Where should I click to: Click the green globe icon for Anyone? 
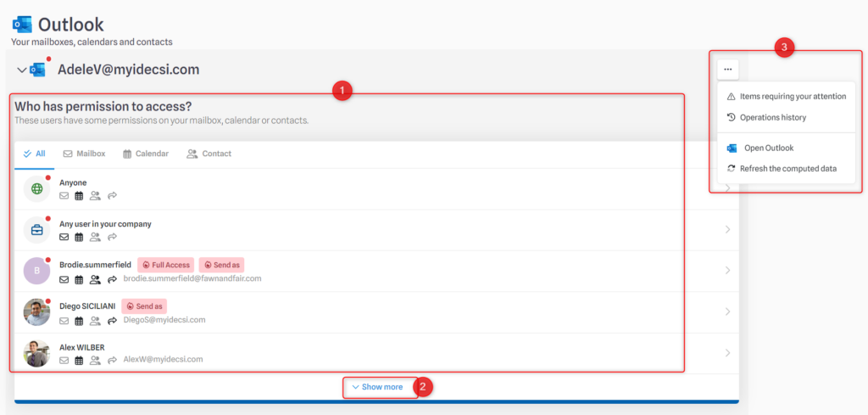coord(37,189)
